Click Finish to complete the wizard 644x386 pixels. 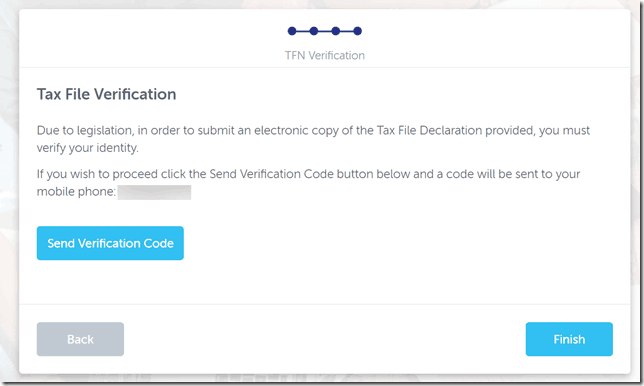(569, 339)
